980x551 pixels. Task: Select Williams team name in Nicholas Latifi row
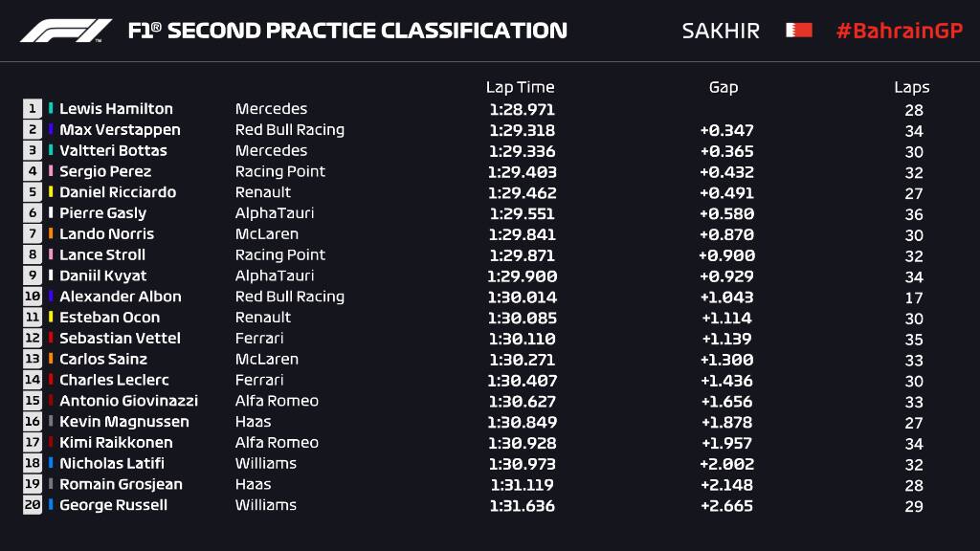pyautogui.click(x=266, y=464)
